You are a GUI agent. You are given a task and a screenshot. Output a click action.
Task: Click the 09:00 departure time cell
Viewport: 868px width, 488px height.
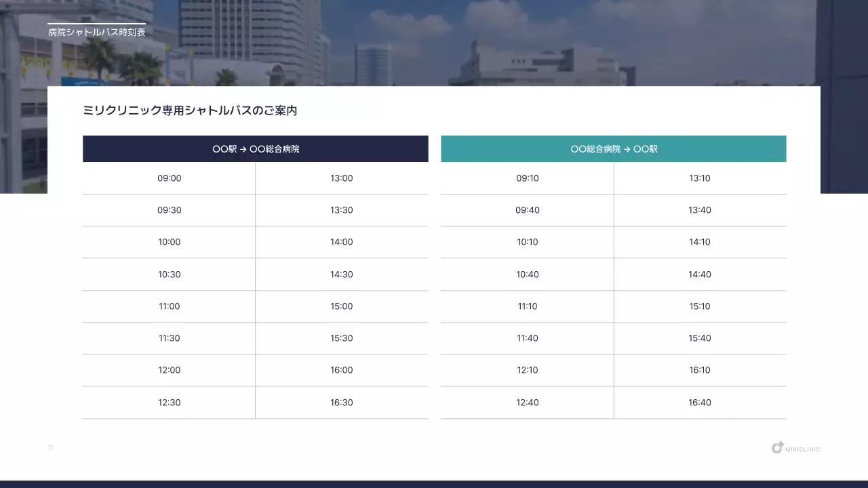[x=169, y=178]
